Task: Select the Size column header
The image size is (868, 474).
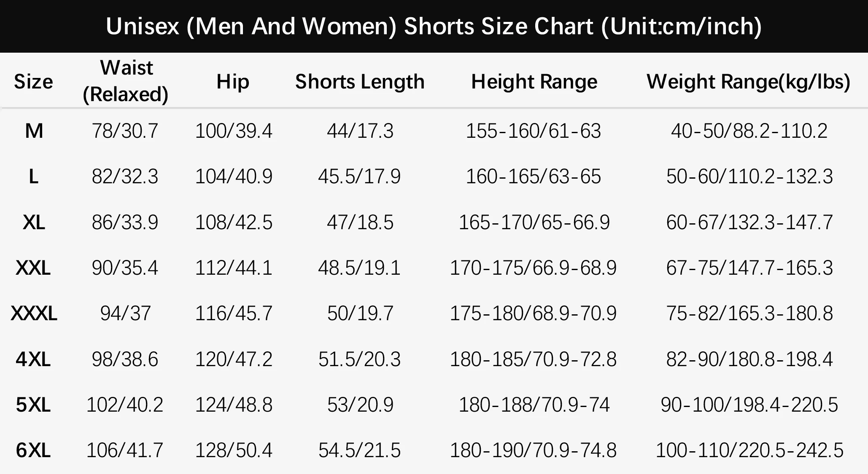Action: tap(33, 81)
